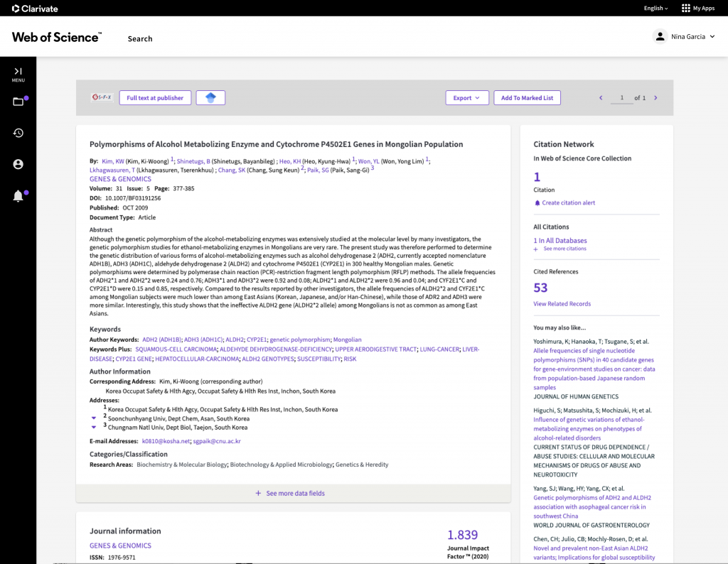Image resolution: width=728 pixels, height=564 pixels.
Task: Click Full text at publisher button
Action: tap(155, 98)
